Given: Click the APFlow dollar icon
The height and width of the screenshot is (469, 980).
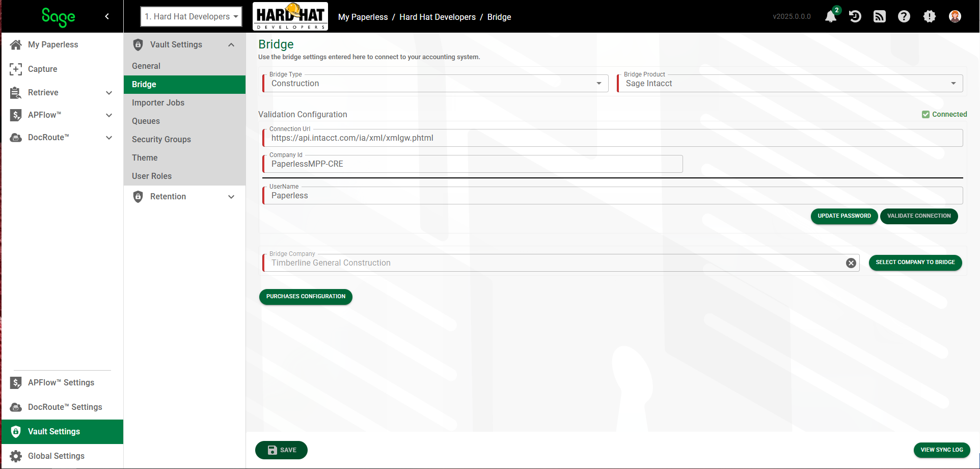Looking at the screenshot, I should [16, 115].
